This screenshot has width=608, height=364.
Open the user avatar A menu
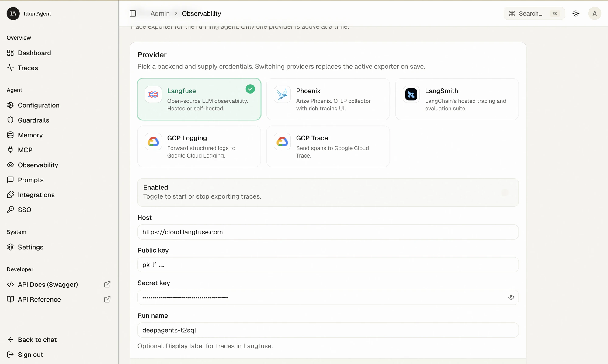coord(594,13)
